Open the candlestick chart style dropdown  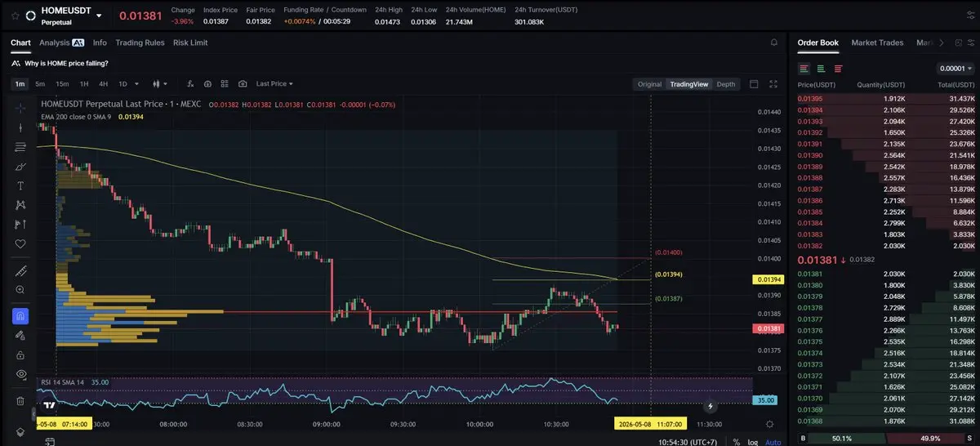pos(160,83)
